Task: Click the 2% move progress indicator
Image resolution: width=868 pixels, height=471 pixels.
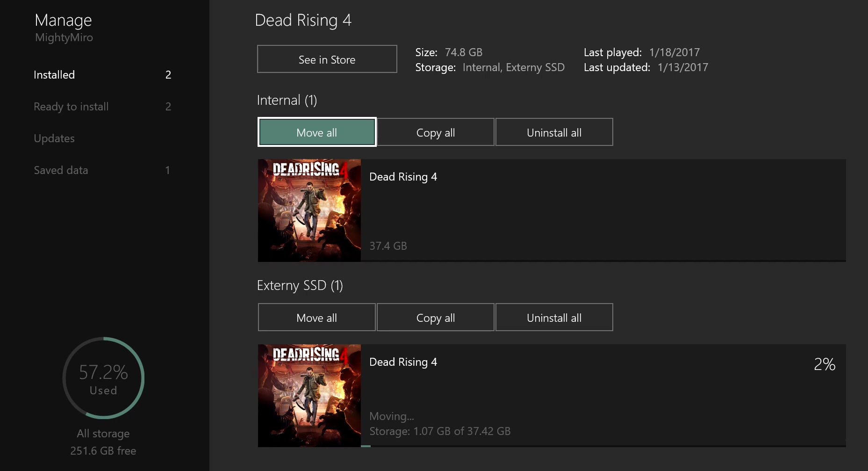Action: click(x=825, y=364)
